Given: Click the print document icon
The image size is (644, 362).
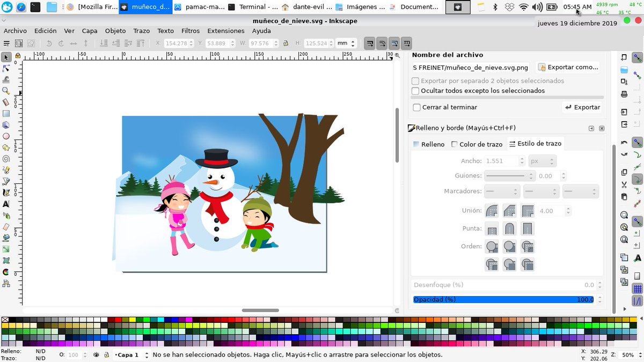Looking at the screenshot, I should tap(624, 94).
